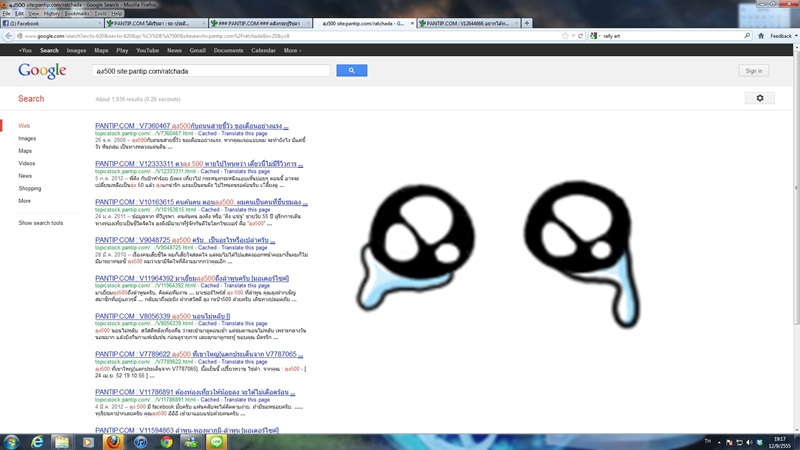Open the PANTIP.COM : V7789622 result
Screen dimensions: 800x450
199,354
